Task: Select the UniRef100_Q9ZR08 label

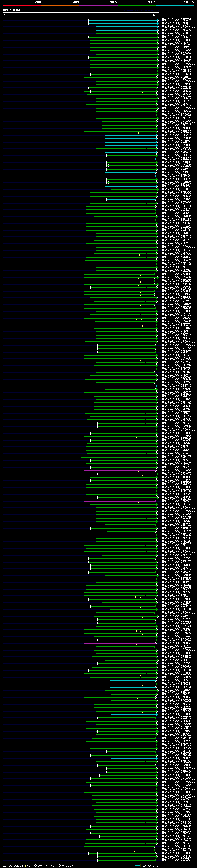Action: tap(177, 84)
